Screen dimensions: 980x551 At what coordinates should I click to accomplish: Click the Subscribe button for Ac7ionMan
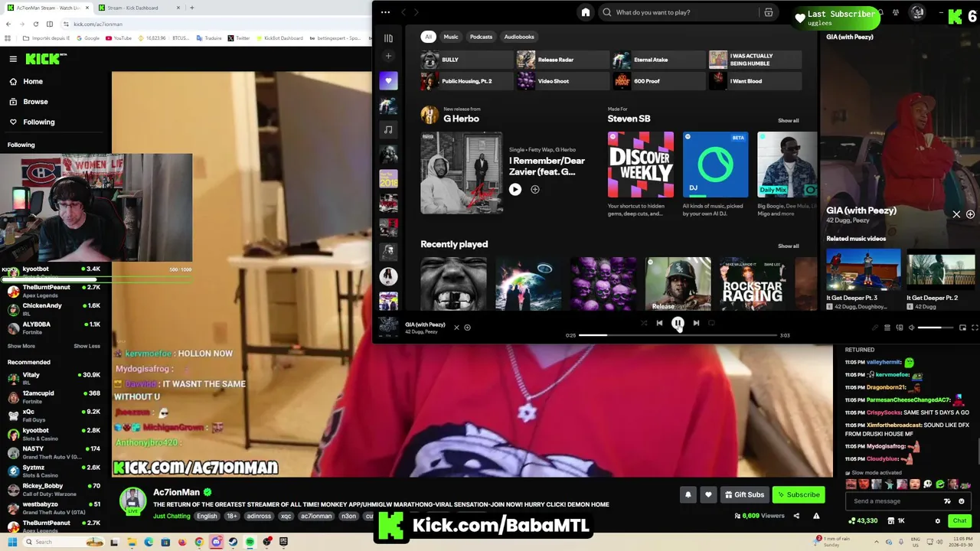pyautogui.click(x=799, y=494)
